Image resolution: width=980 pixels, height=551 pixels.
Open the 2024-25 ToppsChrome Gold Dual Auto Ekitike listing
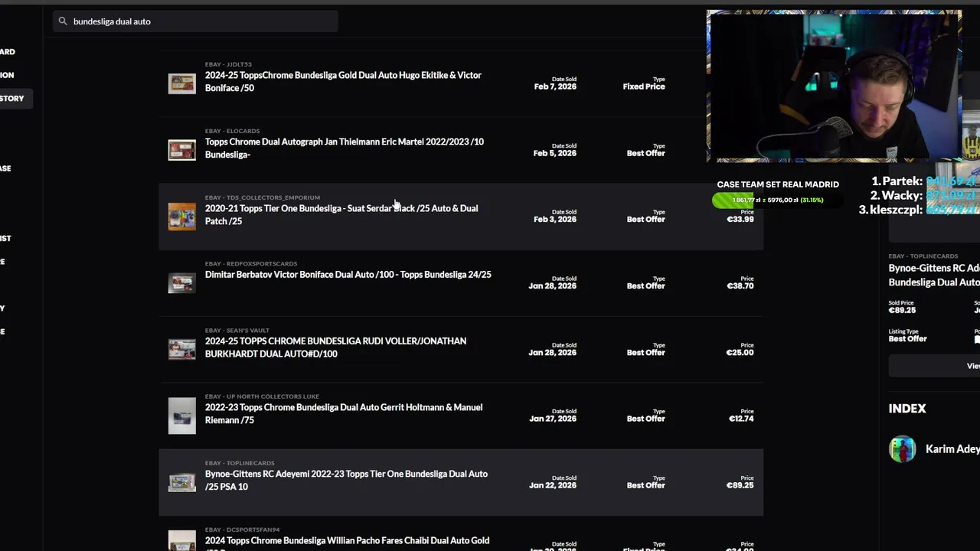343,81
